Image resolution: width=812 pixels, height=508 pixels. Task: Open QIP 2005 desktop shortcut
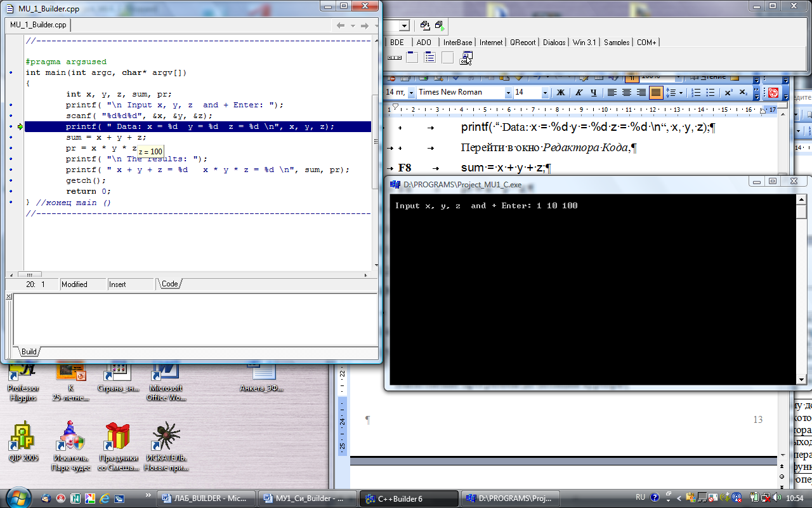pos(23,443)
